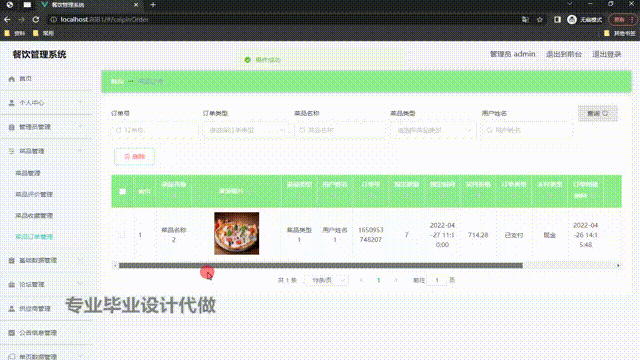Go to the next page arrow in pagination
The image size is (640, 360).
point(395,280)
